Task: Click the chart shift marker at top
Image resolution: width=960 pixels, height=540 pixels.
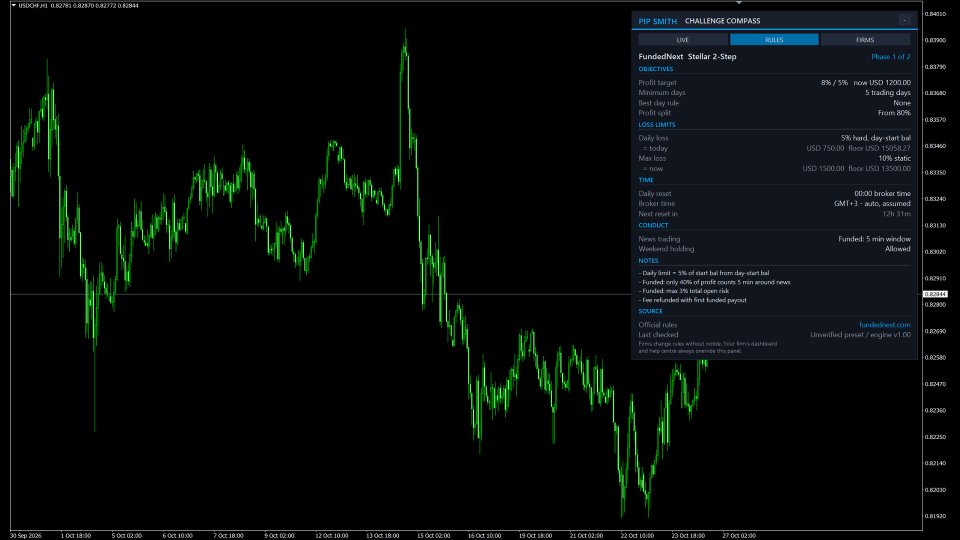Action: coord(739,3)
